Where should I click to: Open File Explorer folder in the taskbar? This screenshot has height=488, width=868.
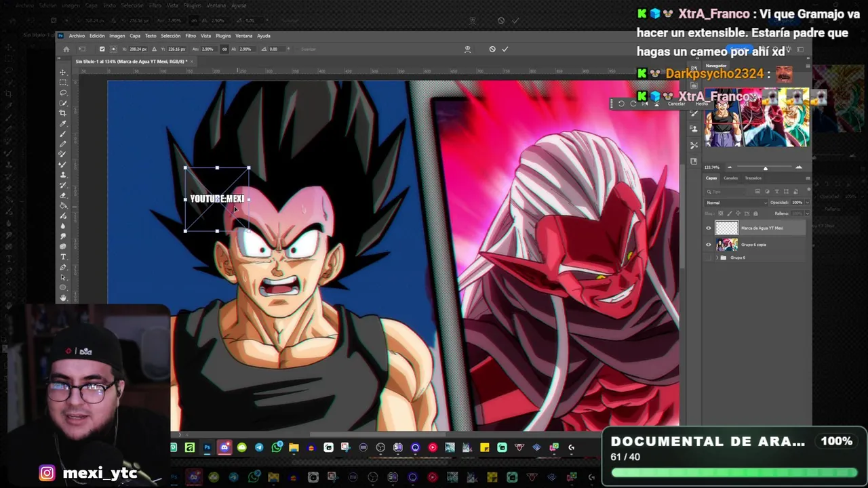294,447
